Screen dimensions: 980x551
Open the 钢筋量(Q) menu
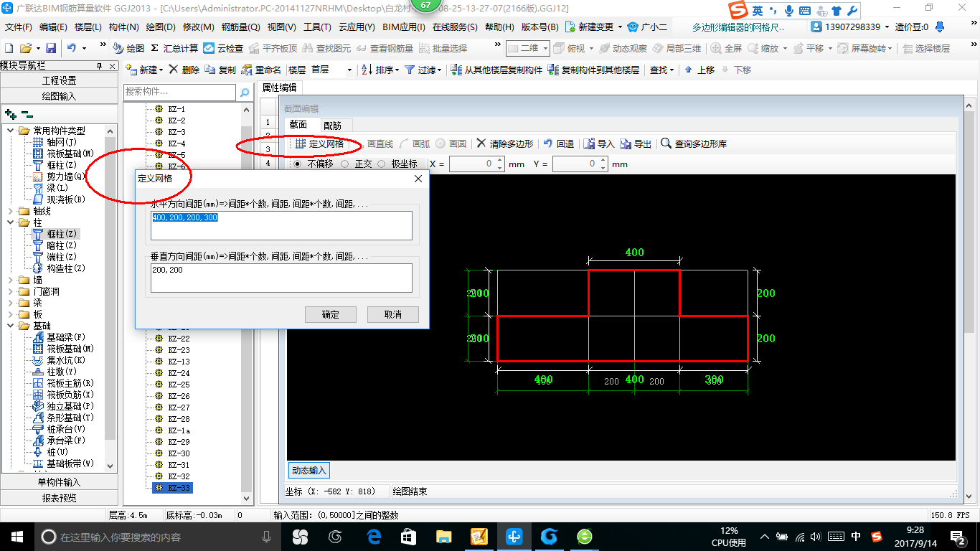tap(240, 27)
